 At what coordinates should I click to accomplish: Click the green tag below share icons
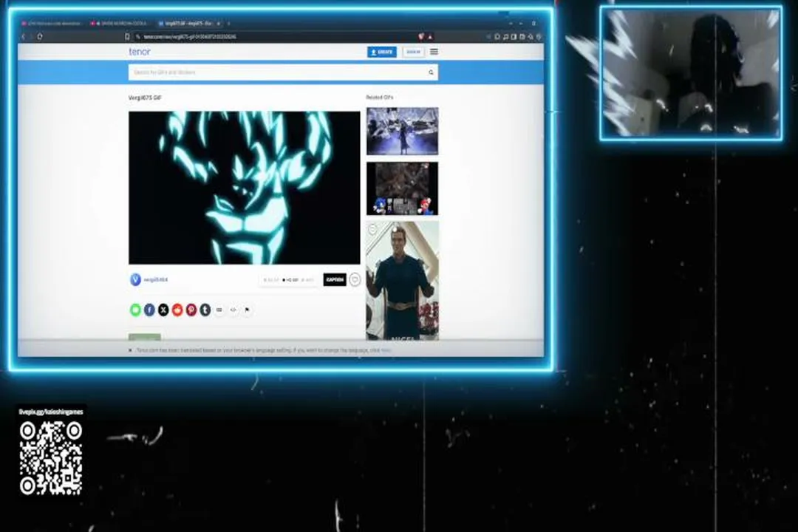pos(145,336)
